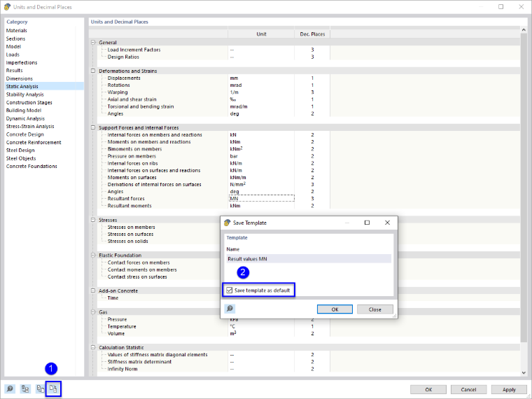Click Rotations unit cell mrad

tap(261, 85)
